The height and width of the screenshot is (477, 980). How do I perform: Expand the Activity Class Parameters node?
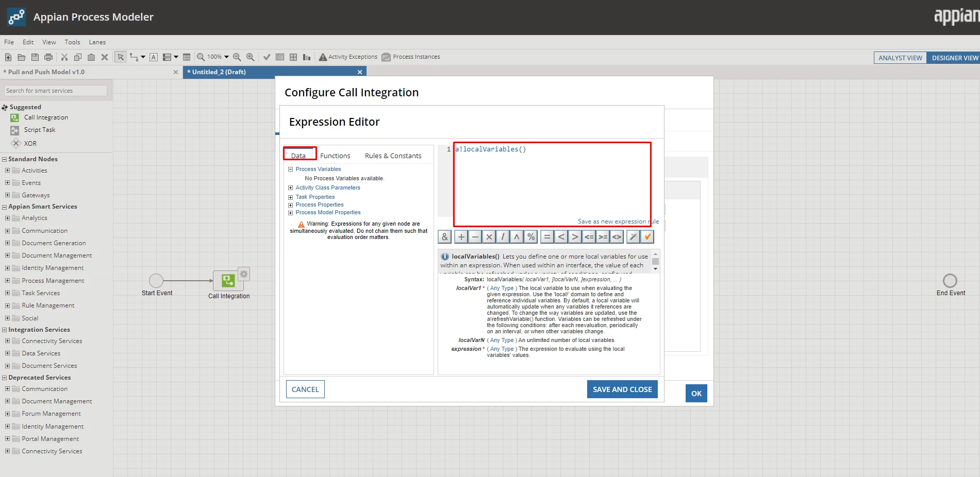[x=290, y=188]
